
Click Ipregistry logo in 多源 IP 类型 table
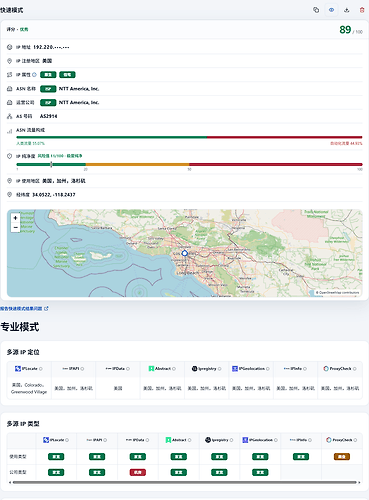[208, 440]
